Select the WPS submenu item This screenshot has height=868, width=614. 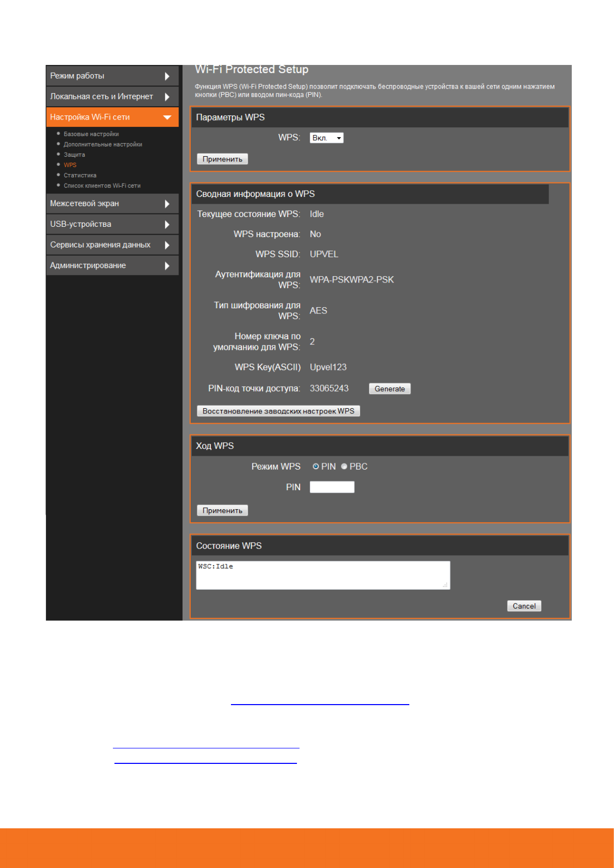[x=70, y=165]
